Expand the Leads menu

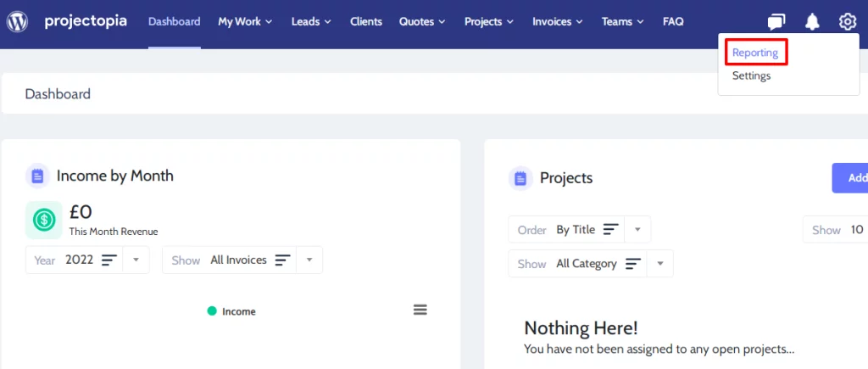(311, 21)
